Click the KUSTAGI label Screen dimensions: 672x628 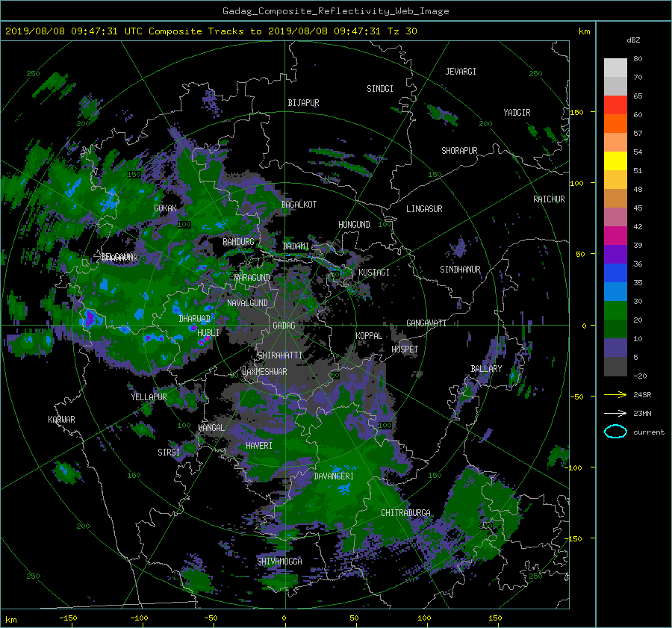point(374,273)
